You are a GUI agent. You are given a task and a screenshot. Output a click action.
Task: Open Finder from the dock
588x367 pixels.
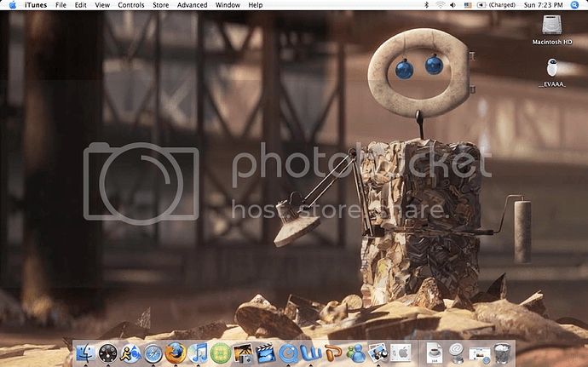pos(86,352)
